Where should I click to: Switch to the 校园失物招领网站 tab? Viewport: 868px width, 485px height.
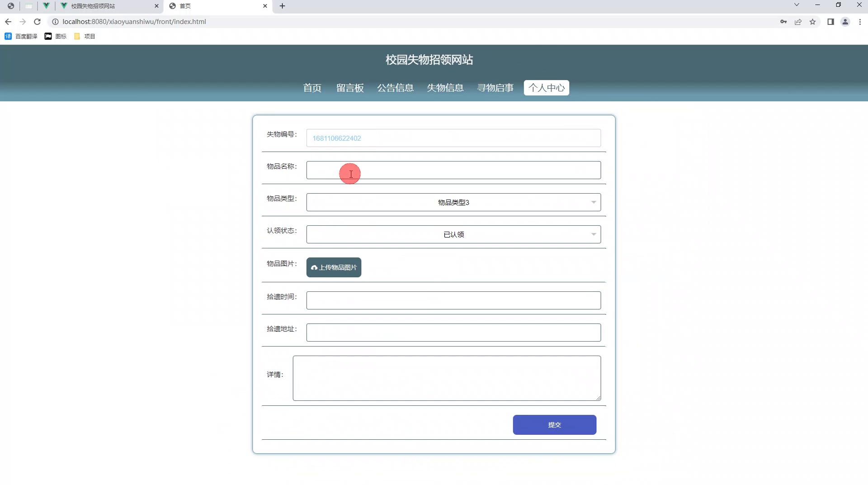pyautogui.click(x=110, y=6)
